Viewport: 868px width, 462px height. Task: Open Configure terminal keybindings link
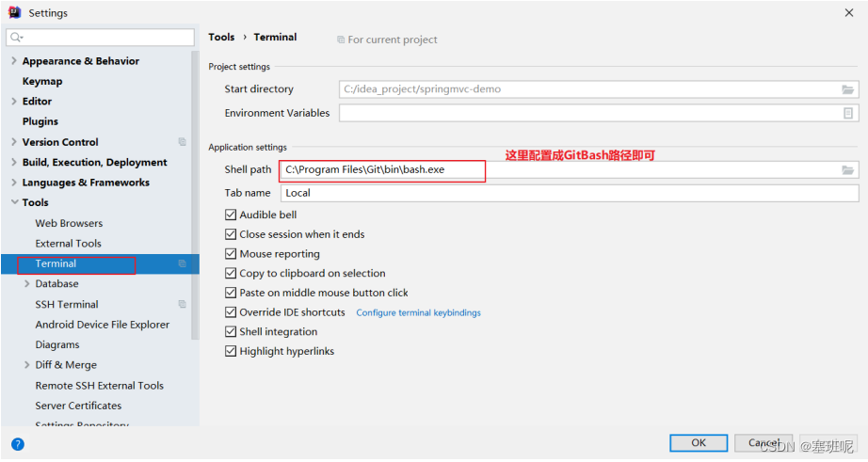(x=419, y=312)
